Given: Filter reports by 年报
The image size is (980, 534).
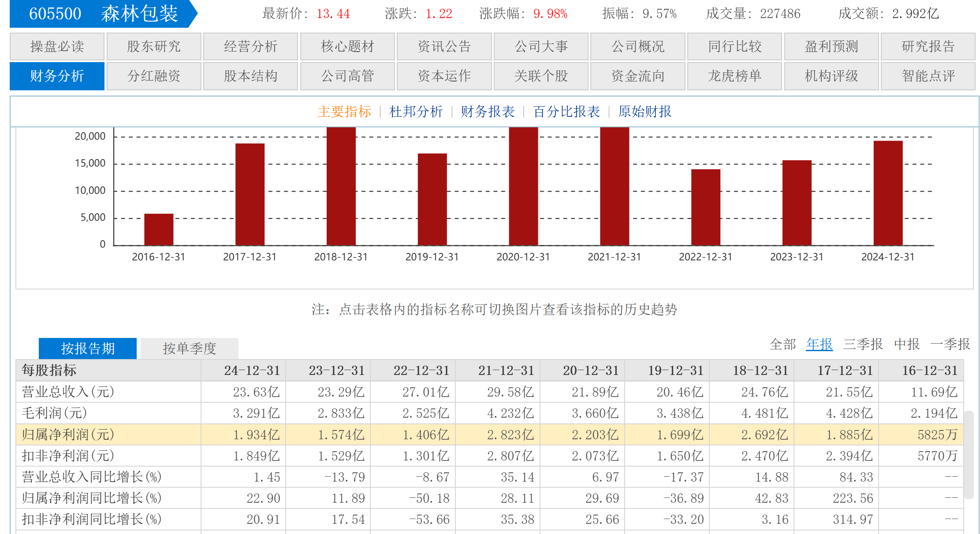Looking at the screenshot, I should (x=819, y=344).
